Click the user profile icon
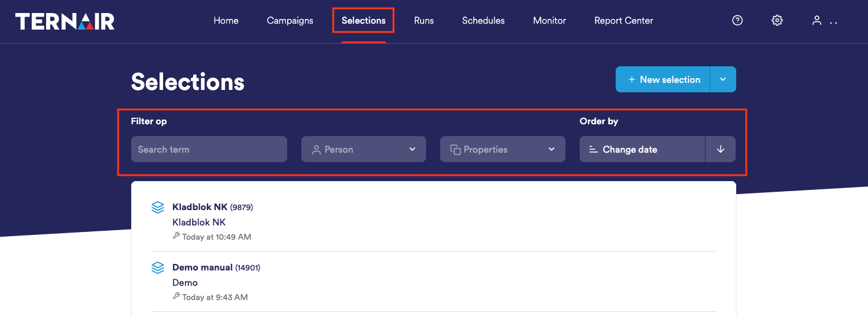868x316 pixels. tap(817, 21)
